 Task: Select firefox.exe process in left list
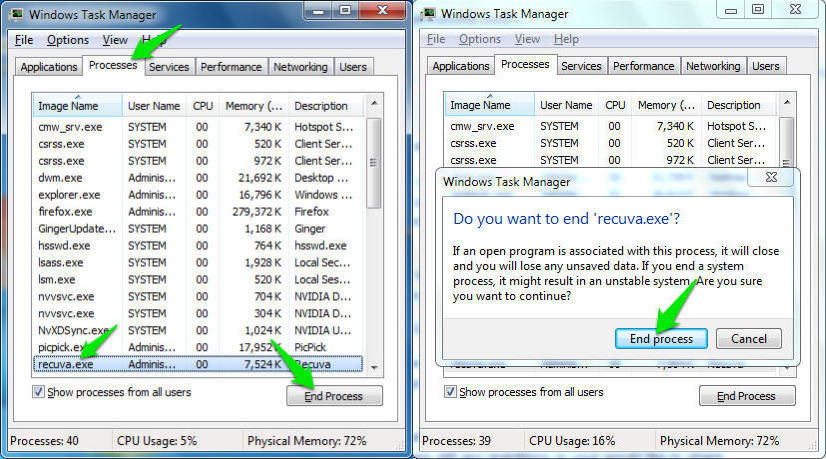198,212
